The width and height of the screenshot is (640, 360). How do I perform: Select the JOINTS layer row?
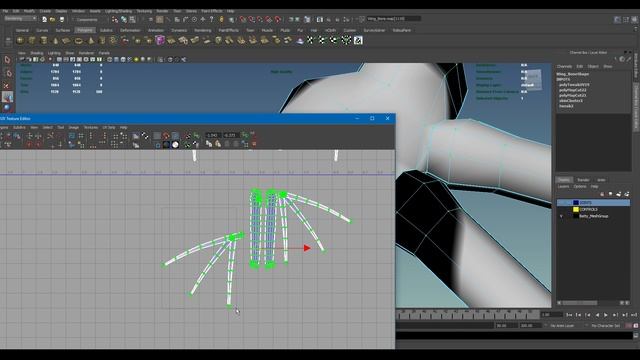(593, 202)
